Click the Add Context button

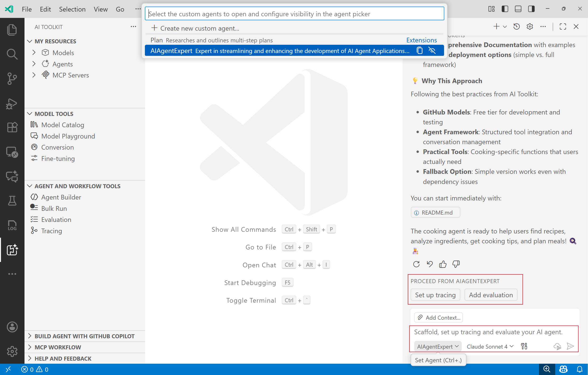(438, 317)
